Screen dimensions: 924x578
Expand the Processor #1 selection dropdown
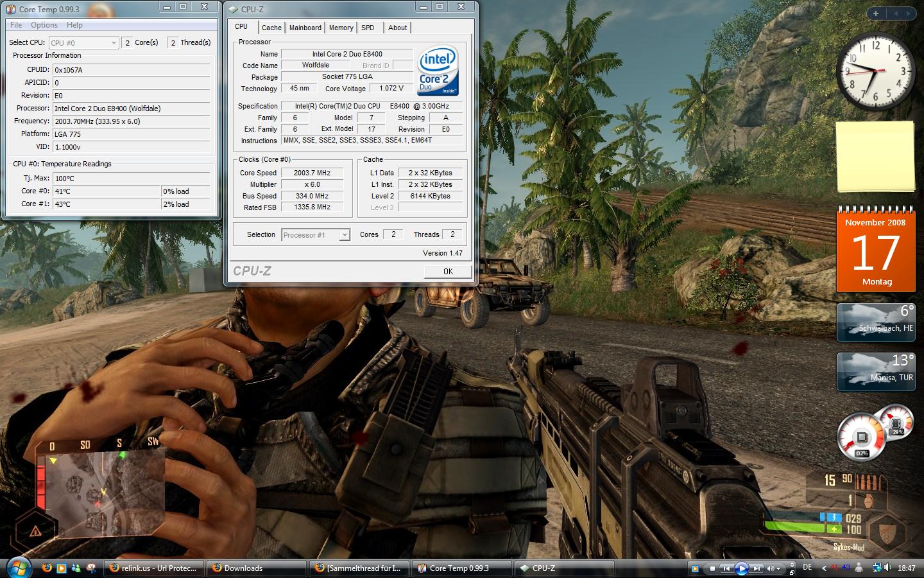(x=345, y=235)
